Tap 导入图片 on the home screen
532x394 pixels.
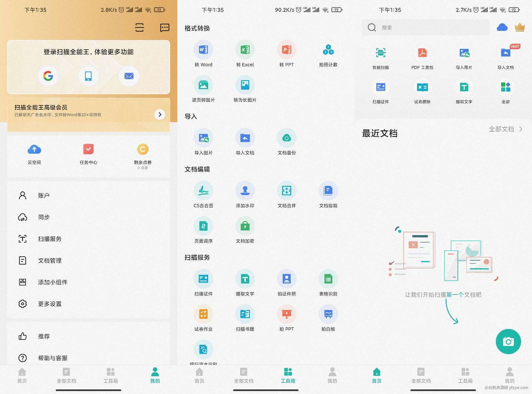click(x=464, y=56)
